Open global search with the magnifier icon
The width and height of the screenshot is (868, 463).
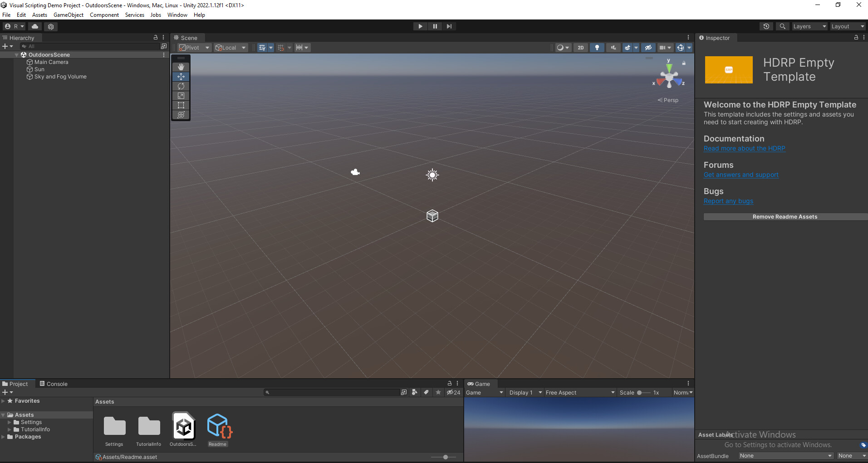point(783,26)
